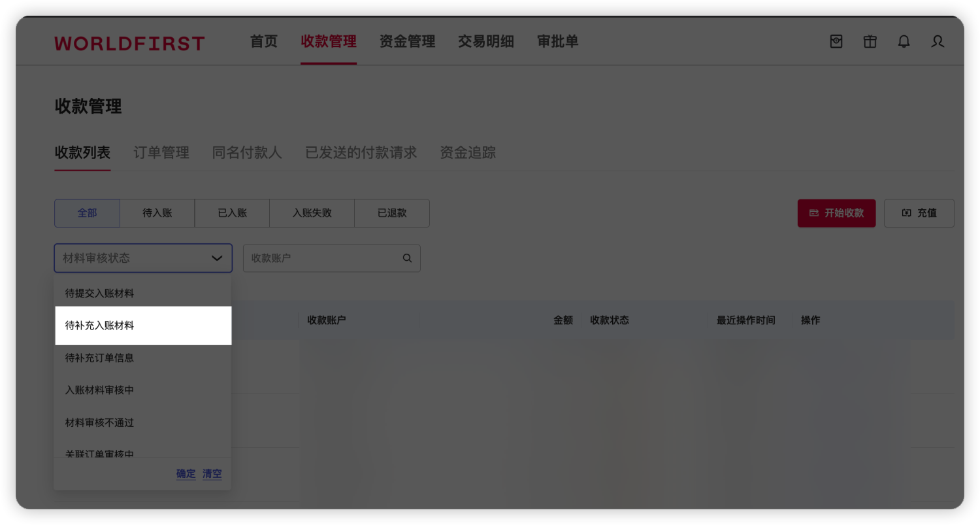Screen dimensions: 980x525
Task: Clear the selection with the 清空 link
Action: (x=212, y=474)
